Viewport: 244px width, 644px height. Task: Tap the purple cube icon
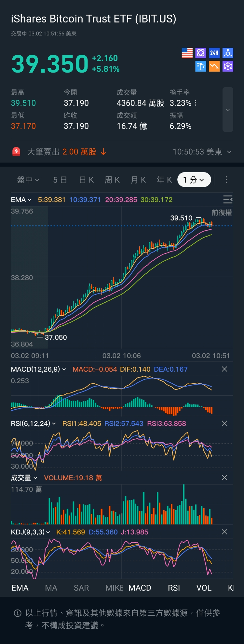tap(228, 66)
